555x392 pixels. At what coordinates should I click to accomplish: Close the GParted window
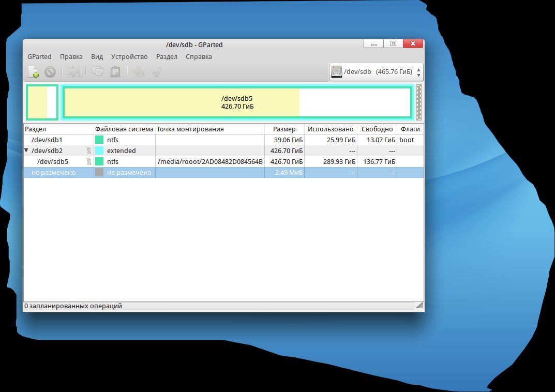tap(413, 43)
